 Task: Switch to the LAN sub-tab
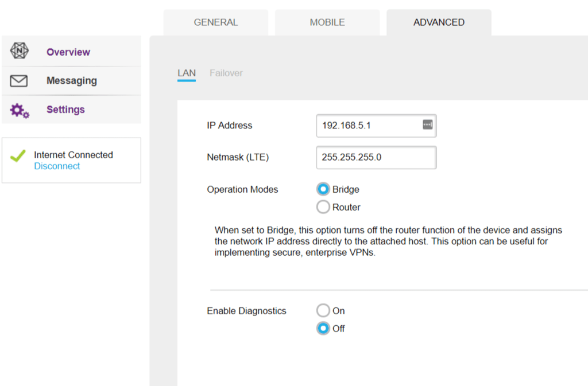point(187,73)
